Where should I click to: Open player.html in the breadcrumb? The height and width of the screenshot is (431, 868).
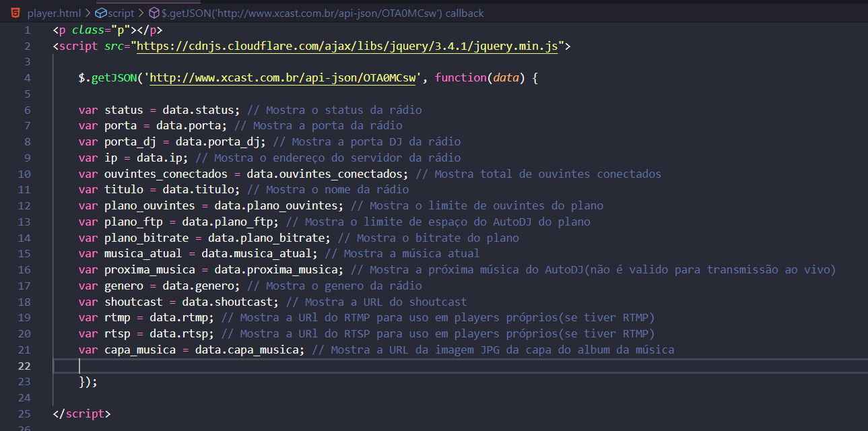coord(54,13)
